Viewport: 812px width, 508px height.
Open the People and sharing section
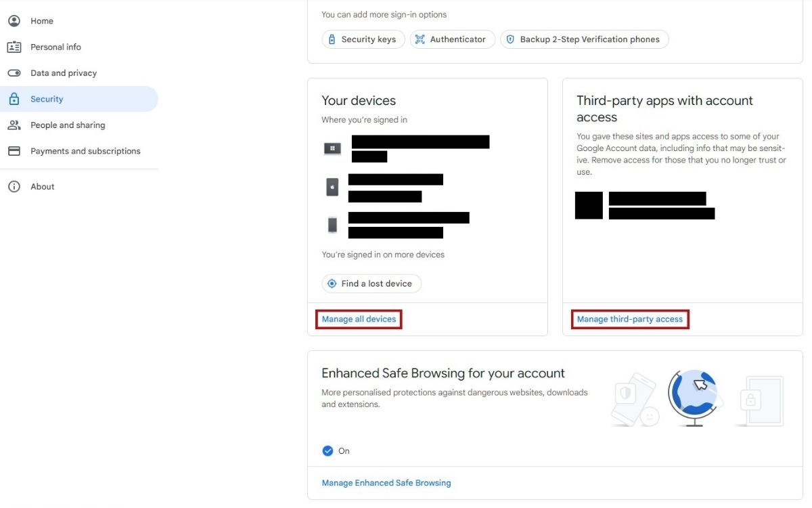pos(68,125)
